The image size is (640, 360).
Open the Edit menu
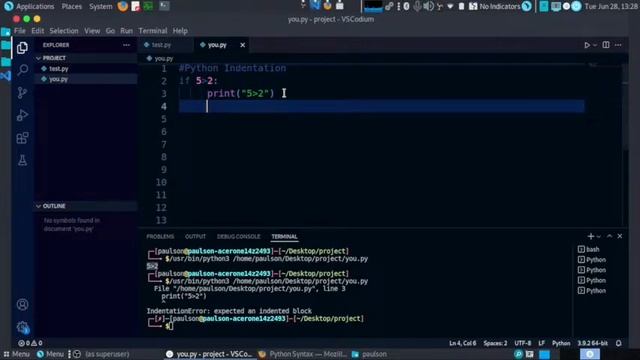coord(38,31)
